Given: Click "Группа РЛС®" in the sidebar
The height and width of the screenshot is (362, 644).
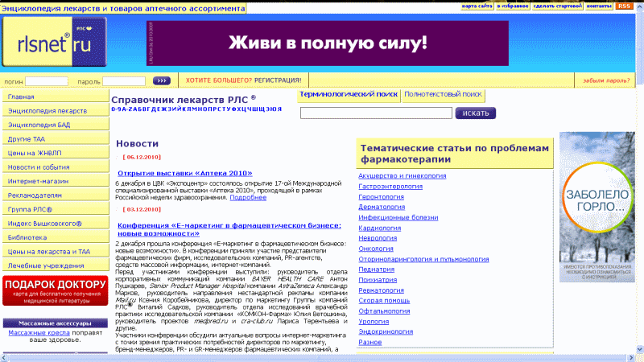Looking at the screenshot, I should point(56,209).
